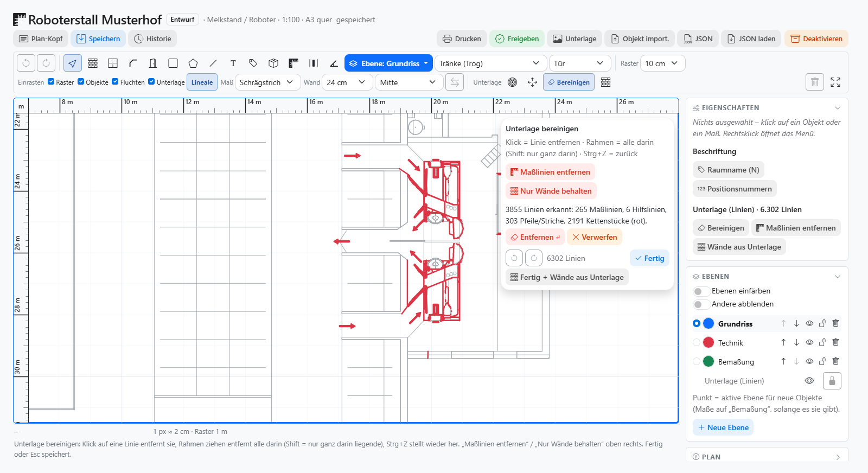Toggle the Raster snap checkbox
Viewport: 868px width, 473px height.
tap(51, 82)
